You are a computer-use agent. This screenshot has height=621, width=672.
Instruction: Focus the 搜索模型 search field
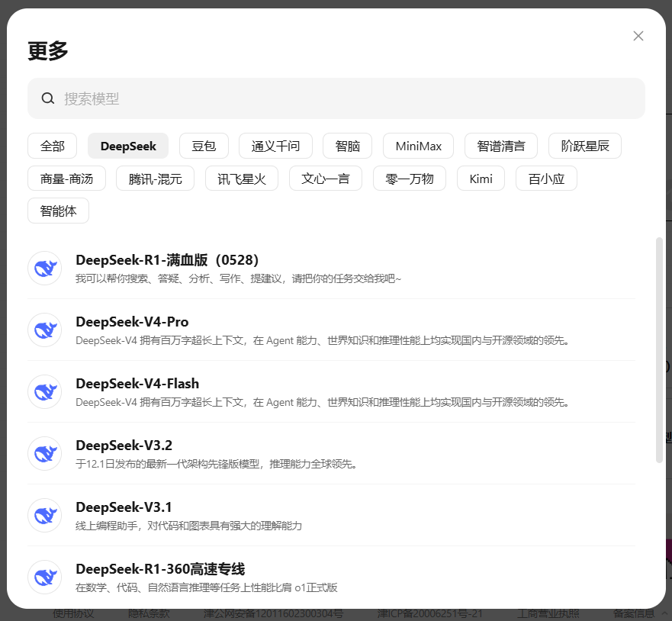coord(336,98)
